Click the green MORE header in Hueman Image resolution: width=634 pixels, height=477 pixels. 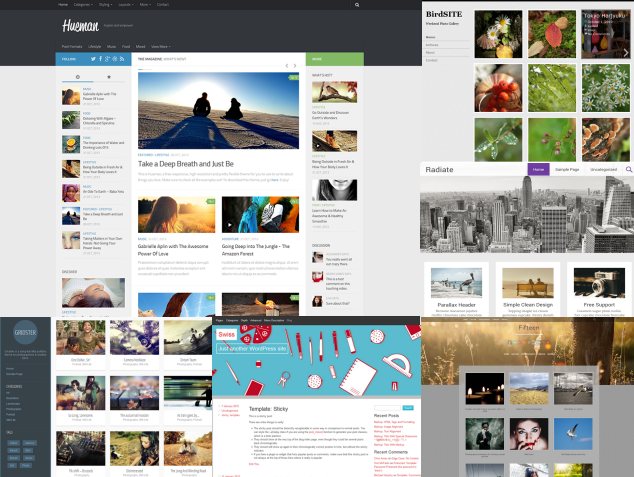(335, 59)
